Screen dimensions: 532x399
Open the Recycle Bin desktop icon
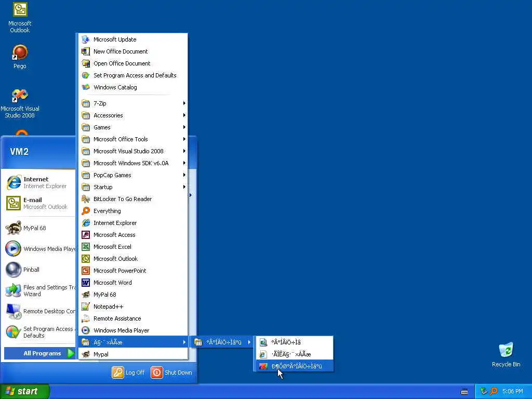(x=506, y=350)
